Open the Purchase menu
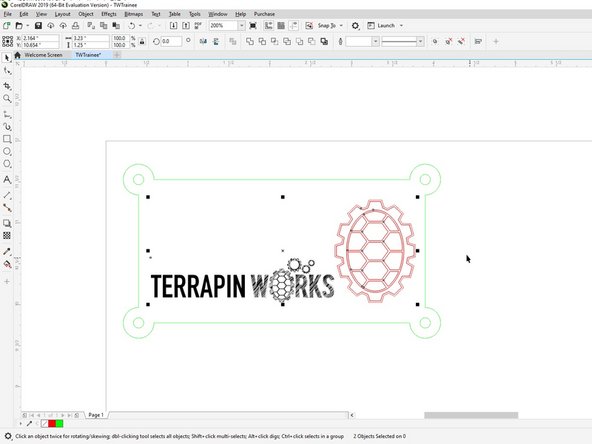 click(x=264, y=14)
